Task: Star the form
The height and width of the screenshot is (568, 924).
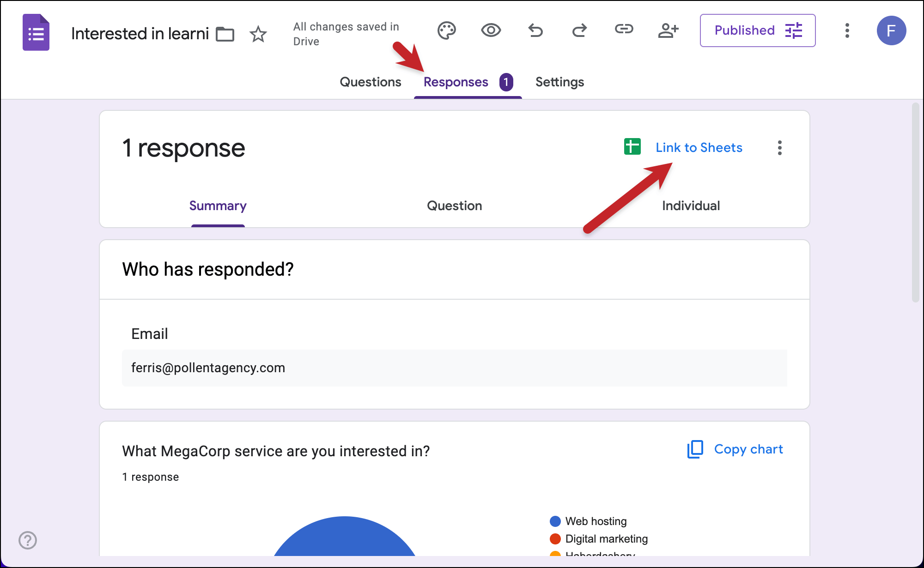Action: click(x=258, y=34)
